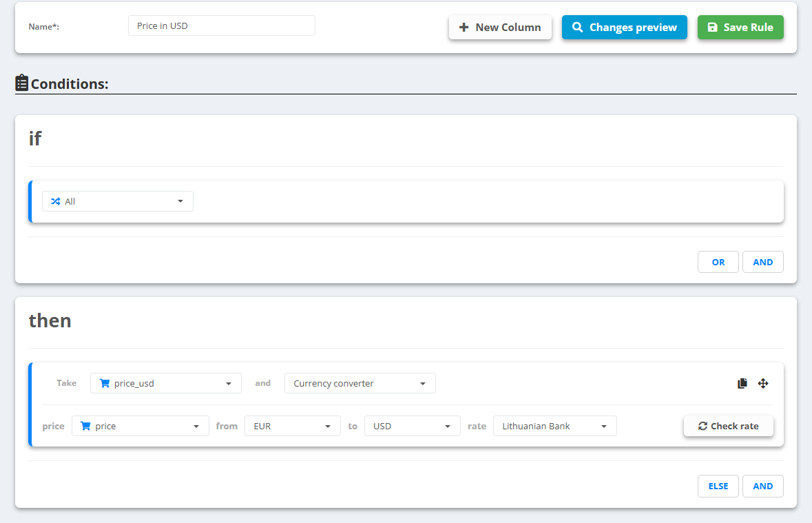Click the AND button in the then block
This screenshot has width=812, height=523.
(763, 486)
